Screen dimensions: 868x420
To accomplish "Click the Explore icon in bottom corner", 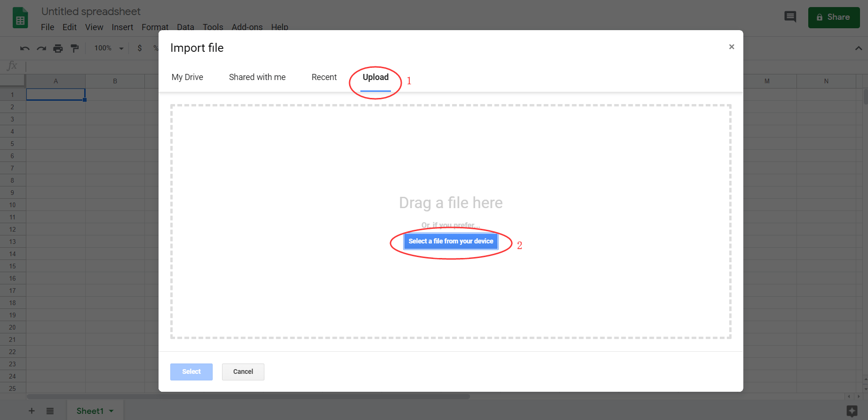I will 852,411.
